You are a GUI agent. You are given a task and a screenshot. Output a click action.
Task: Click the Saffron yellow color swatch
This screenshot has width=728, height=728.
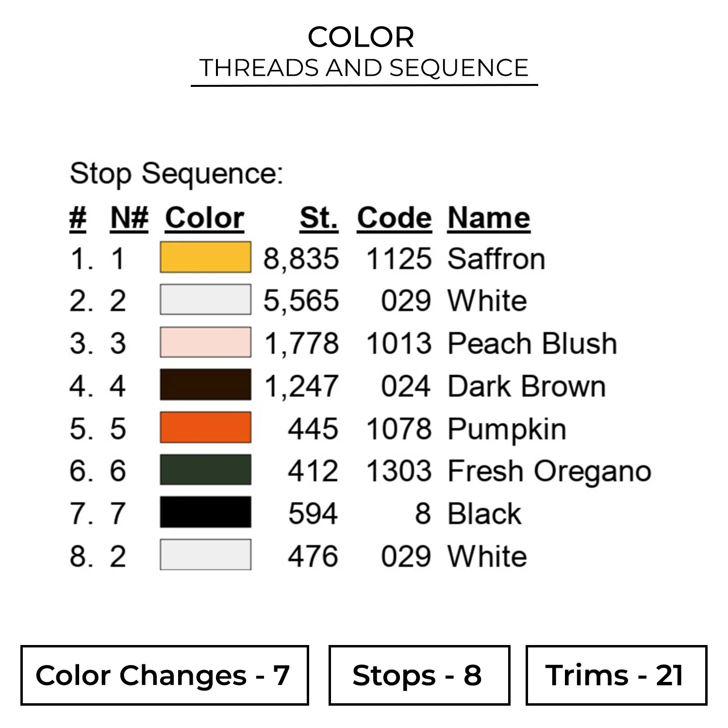(x=205, y=257)
